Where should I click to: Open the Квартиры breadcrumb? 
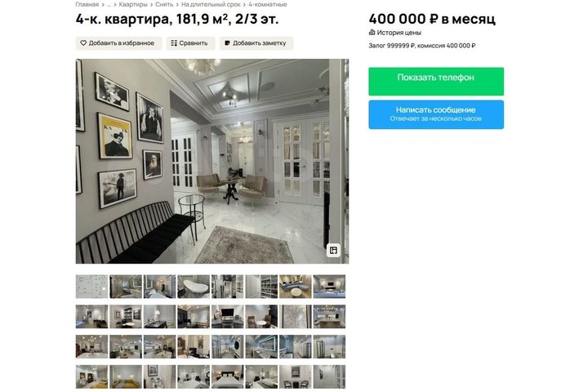pos(133,5)
